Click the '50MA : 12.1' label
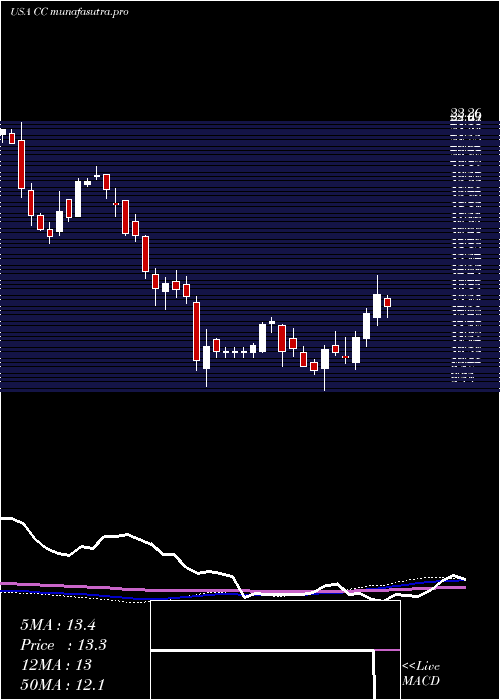The image size is (500, 700). (63, 685)
